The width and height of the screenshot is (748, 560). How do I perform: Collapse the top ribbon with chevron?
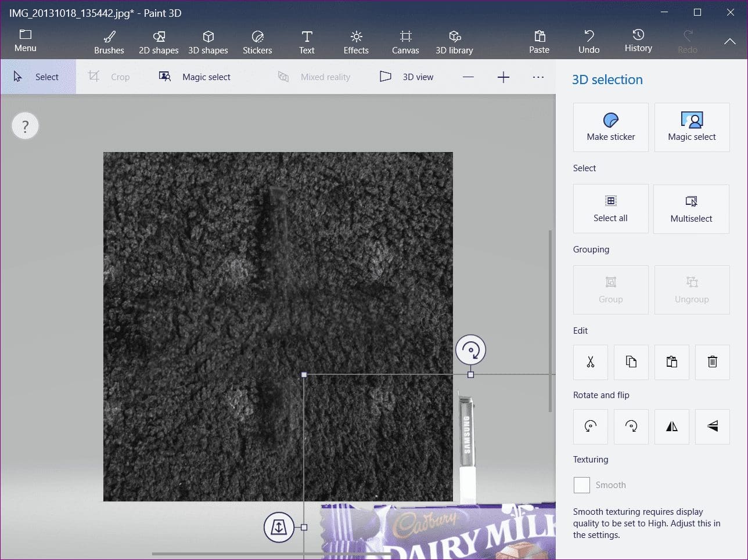click(730, 42)
